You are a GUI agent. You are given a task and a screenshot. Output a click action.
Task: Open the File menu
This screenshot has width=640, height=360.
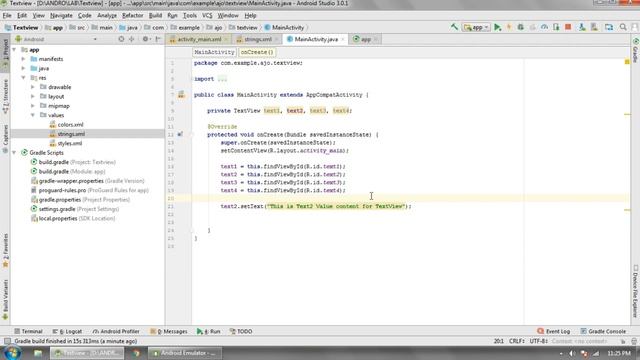(x=7, y=16)
